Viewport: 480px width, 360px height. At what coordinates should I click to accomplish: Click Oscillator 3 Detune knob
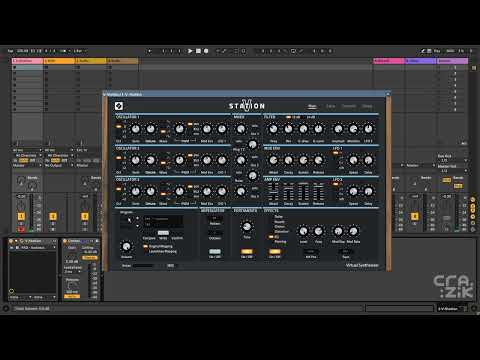[151, 191]
